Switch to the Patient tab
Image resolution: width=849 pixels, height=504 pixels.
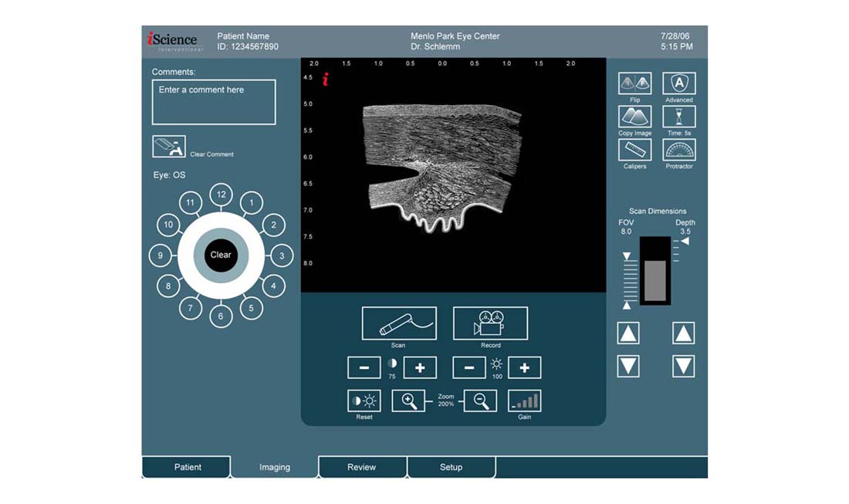click(187, 467)
